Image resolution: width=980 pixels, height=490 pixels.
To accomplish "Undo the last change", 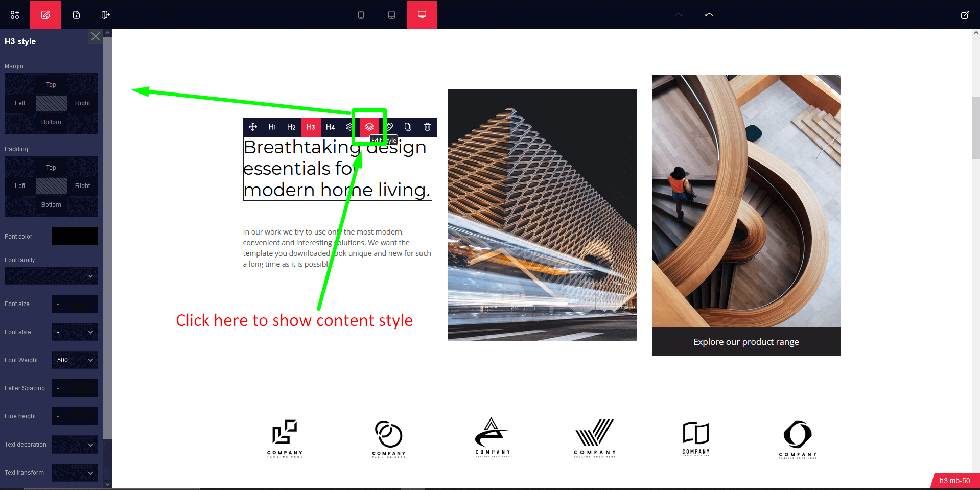I will tap(709, 15).
